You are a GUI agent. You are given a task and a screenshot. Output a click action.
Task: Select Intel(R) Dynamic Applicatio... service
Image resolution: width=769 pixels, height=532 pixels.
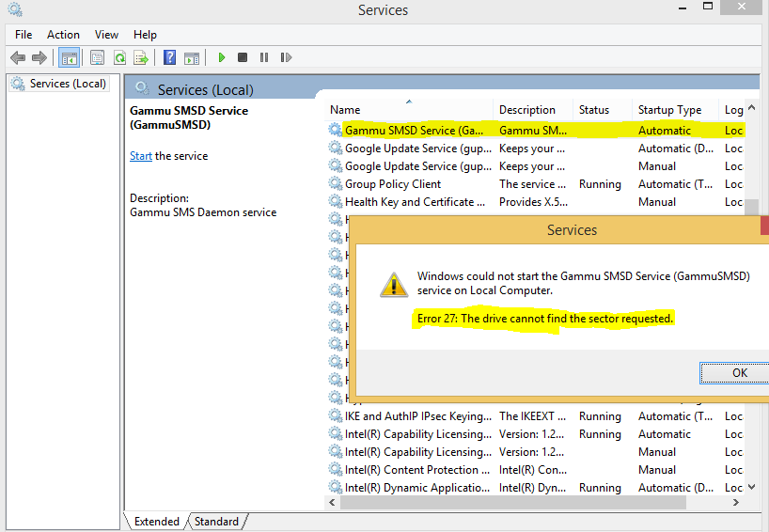[417, 488]
